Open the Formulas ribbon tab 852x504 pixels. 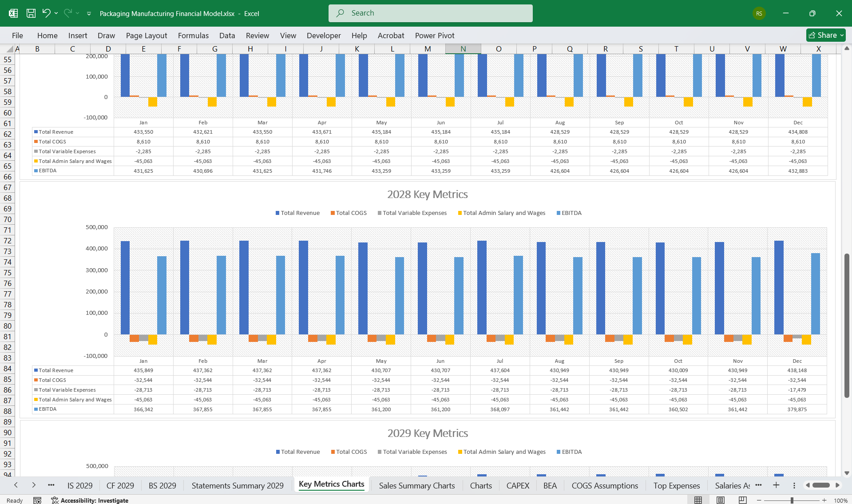coord(193,36)
